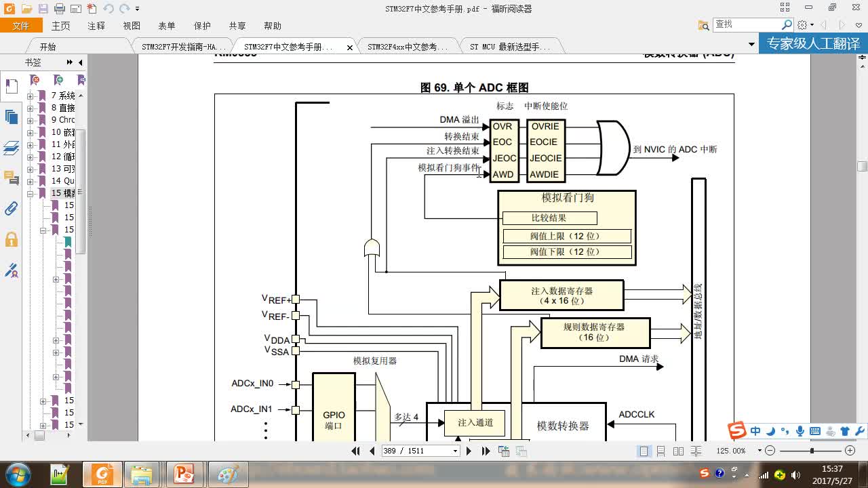The image size is (868, 488).
Task: Click the zoom slider handle
Action: pyautogui.click(x=812, y=451)
